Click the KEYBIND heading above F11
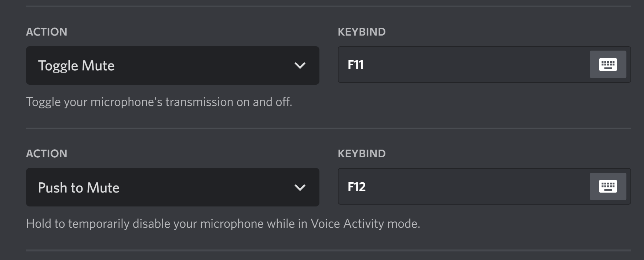644x260 pixels. pyautogui.click(x=362, y=32)
